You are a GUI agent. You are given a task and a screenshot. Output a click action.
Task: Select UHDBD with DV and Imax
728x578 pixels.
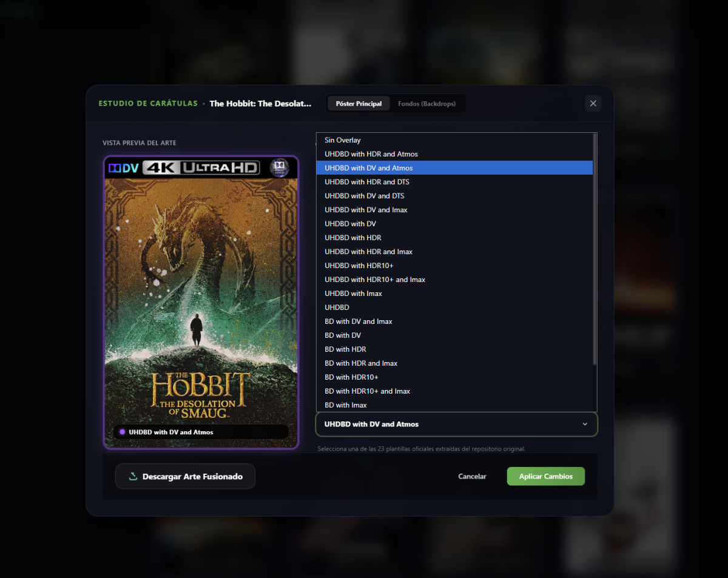[x=454, y=210]
